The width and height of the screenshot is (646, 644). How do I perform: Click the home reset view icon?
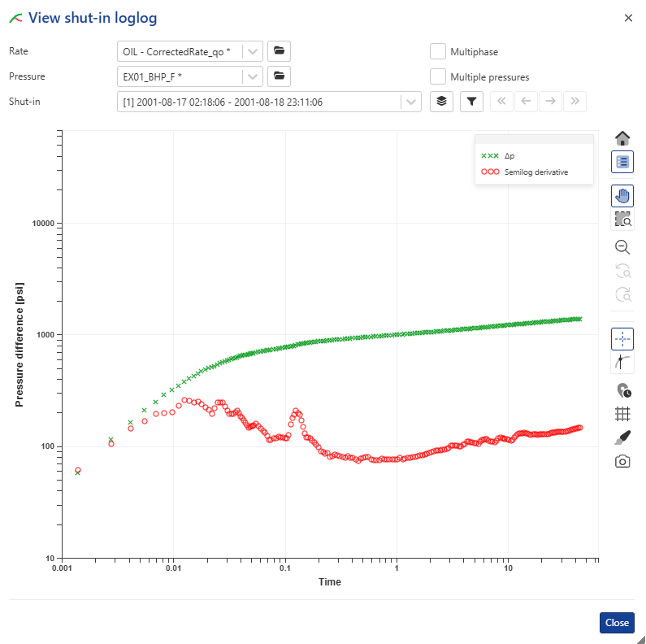click(622, 138)
